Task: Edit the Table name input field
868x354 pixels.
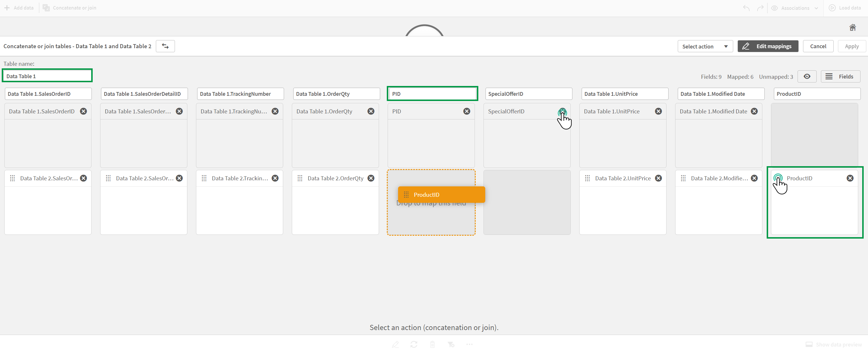Action: 48,76
